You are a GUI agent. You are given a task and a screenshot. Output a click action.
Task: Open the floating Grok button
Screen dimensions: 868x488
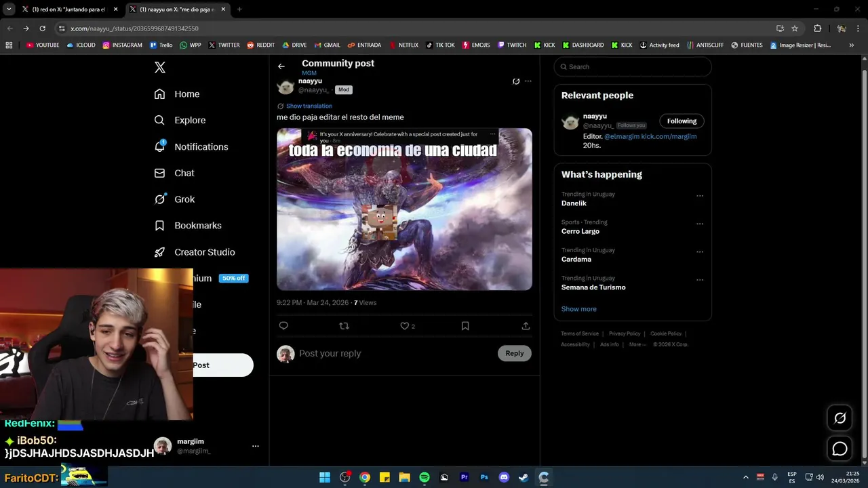pos(840,418)
